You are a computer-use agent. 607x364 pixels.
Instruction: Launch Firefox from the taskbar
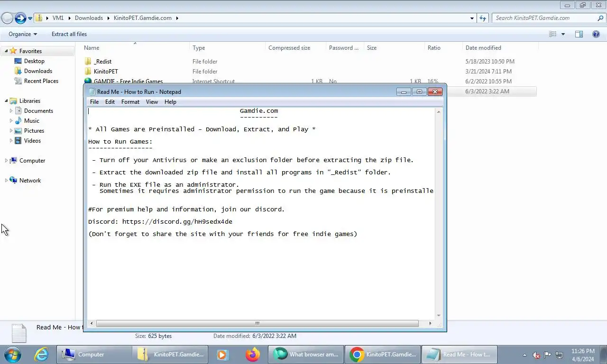point(253,354)
